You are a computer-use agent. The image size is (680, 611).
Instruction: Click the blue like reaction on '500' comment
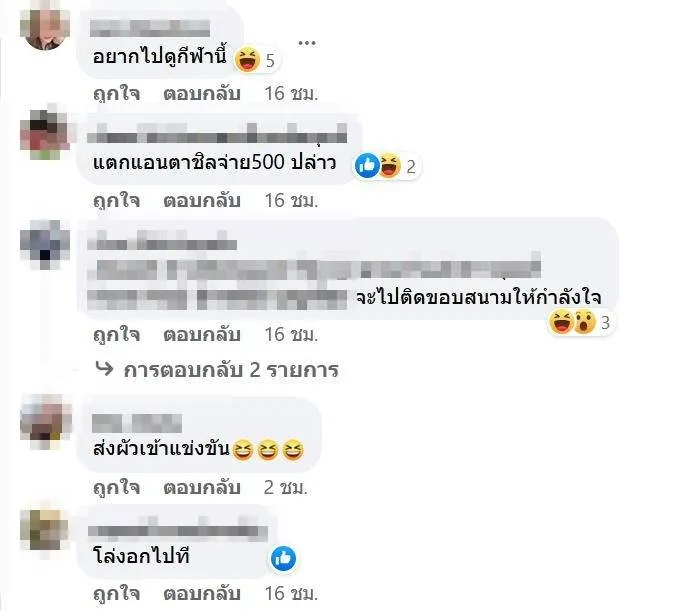(x=367, y=165)
